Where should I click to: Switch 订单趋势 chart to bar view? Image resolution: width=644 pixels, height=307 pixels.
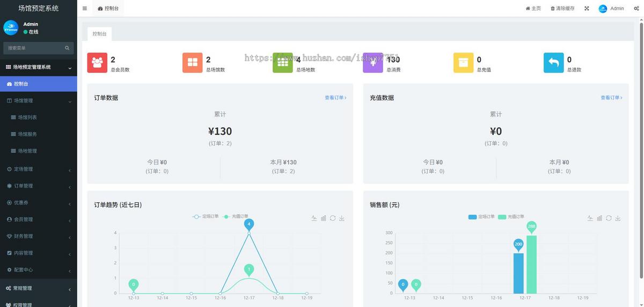[324, 218]
